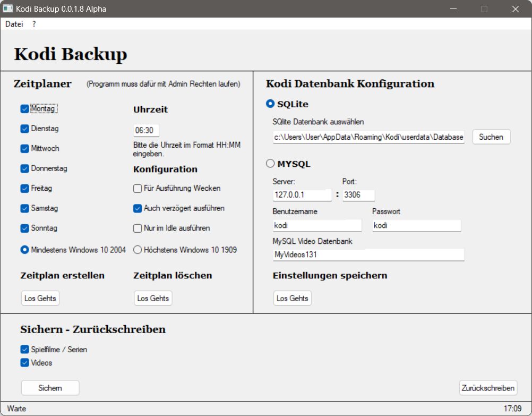Image resolution: width=532 pixels, height=416 pixels.
Task: Click the Passwort field
Action: pos(417,225)
